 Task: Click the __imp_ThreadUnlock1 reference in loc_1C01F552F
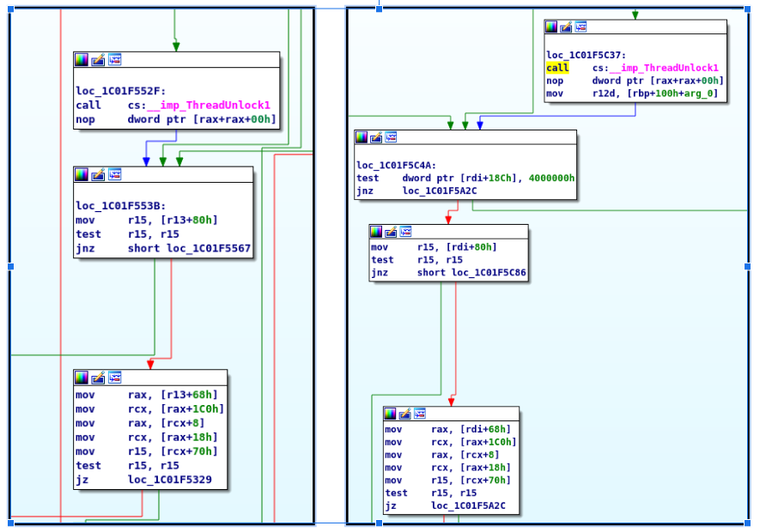[213, 106]
